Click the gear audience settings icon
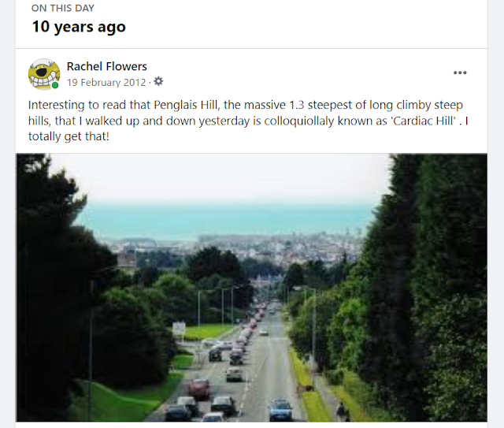Viewport: 504px width, 428px height. tap(158, 81)
